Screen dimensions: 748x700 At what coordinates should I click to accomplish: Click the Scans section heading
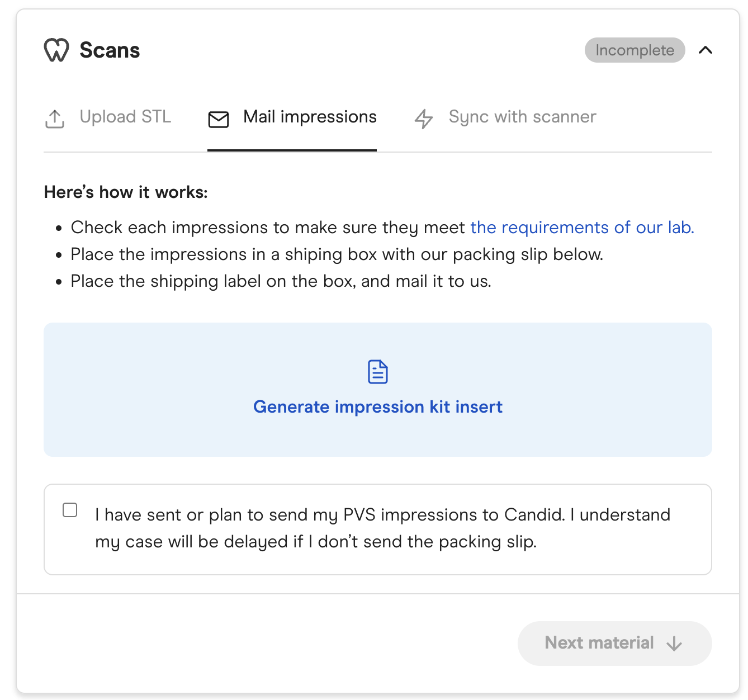[x=110, y=50]
